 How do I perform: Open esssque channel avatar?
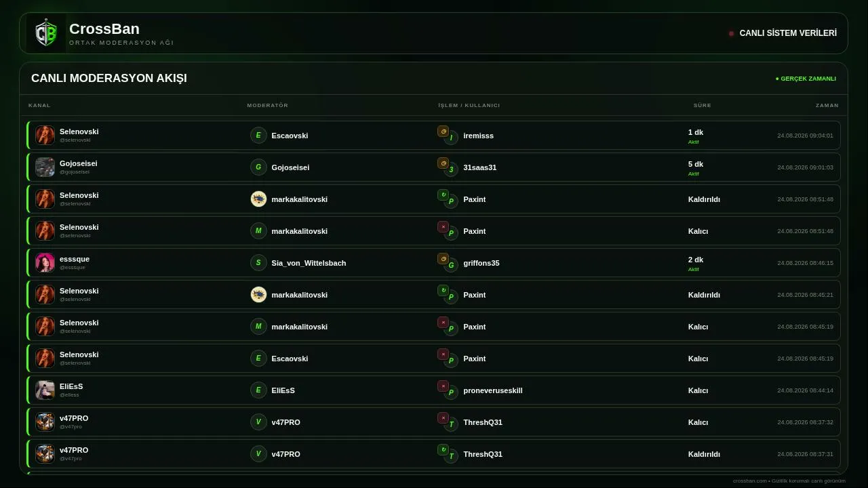coord(45,263)
